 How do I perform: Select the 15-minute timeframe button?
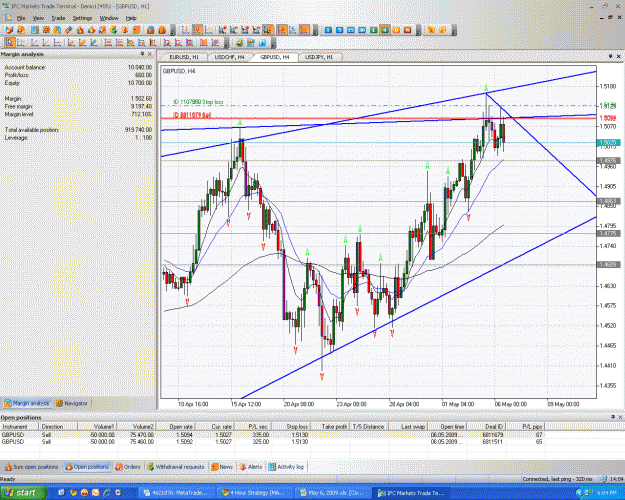(351, 30)
